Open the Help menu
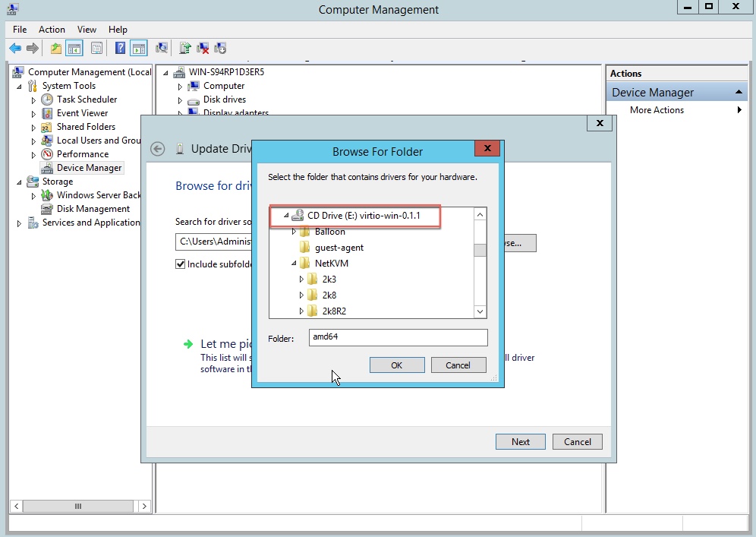756x537 pixels. coord(118,30)
